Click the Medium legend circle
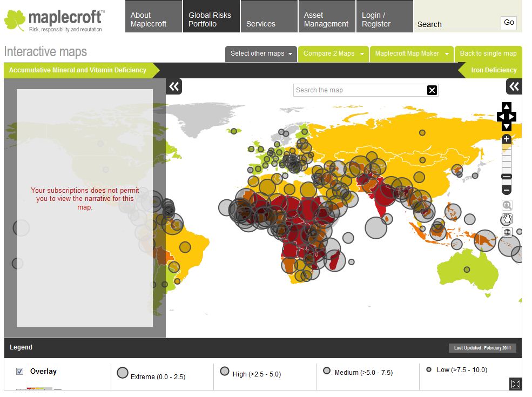Screen dimensions: 532x397 pos(327,371)
